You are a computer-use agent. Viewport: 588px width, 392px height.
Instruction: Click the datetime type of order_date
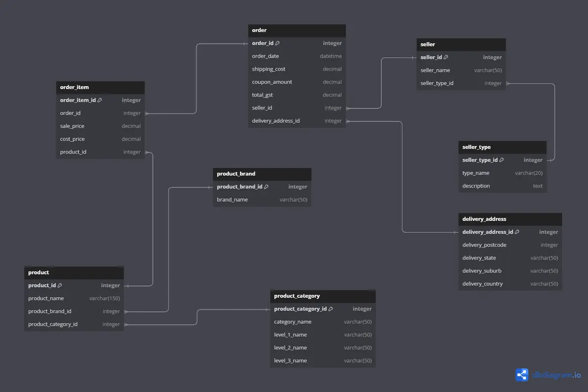(331, 56)
